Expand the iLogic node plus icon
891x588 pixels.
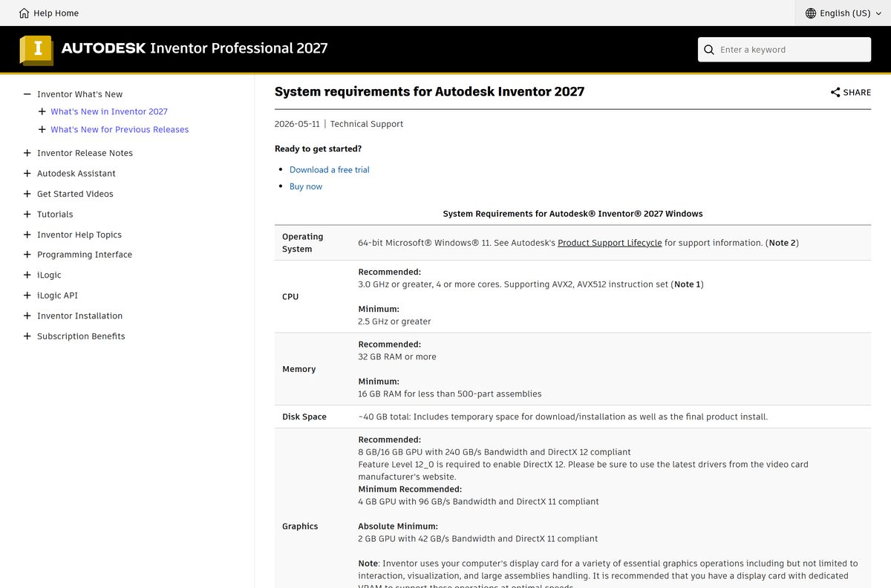point(27,275)
